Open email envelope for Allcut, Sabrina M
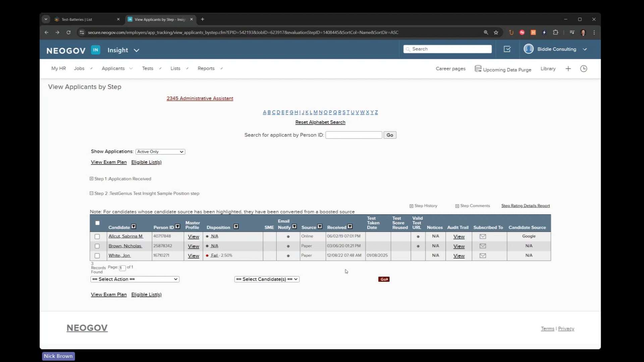Viewport: 644px width, 362px height. click(483, 236)
